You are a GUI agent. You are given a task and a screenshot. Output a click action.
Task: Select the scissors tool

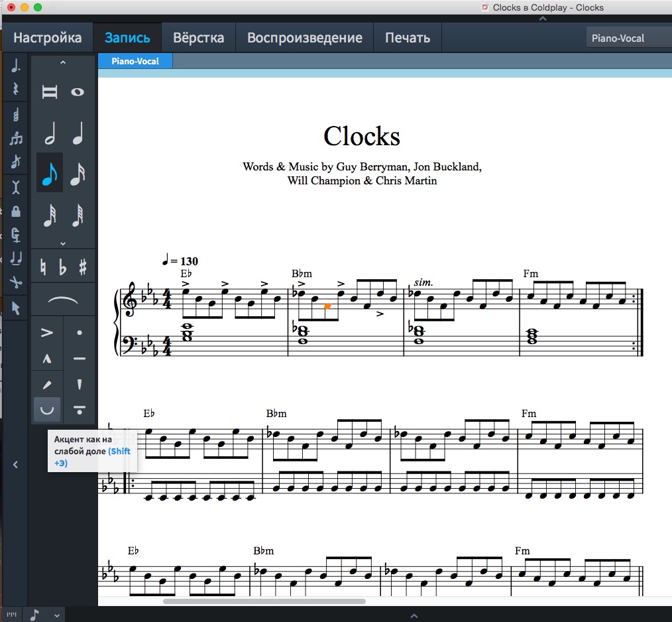(15, 282)
